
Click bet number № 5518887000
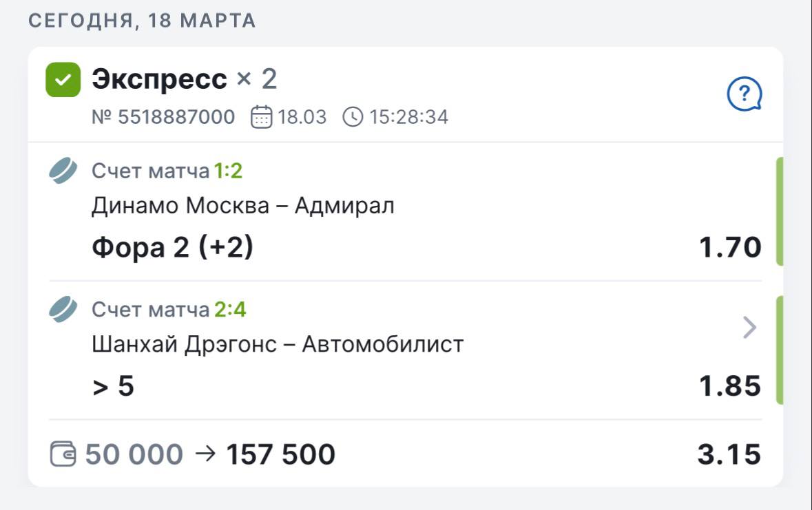click(x=163, y=117)
